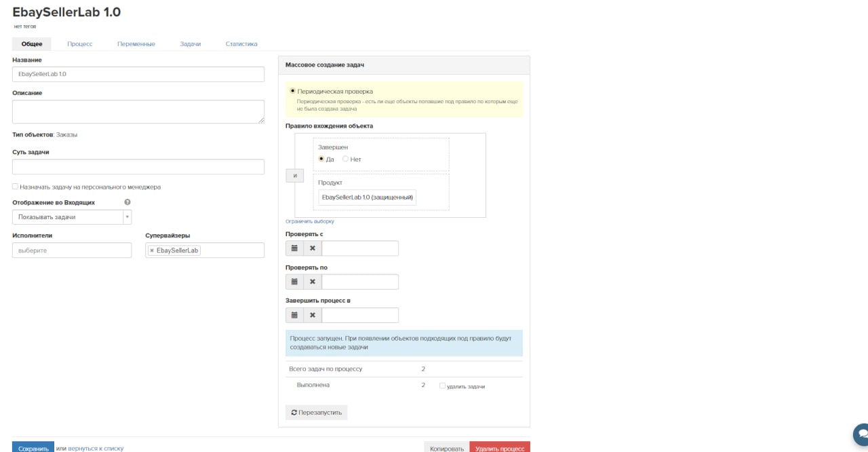The image size is (868, 452).
Task: Open the Статистика tab
Action: click(x=241, y=43)
